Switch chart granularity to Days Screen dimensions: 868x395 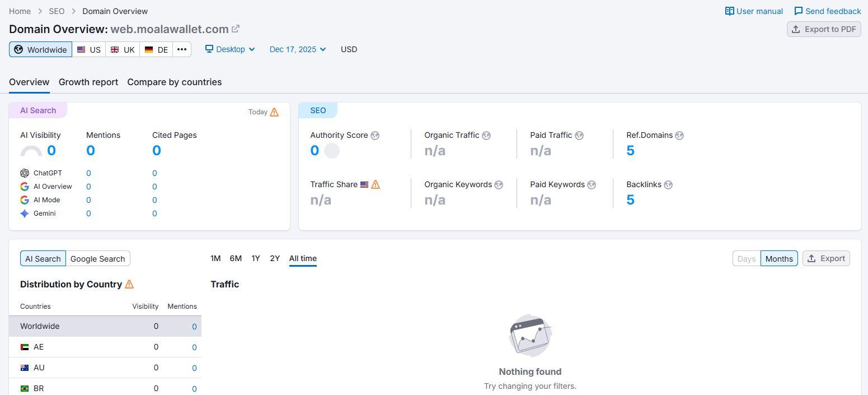tap(747, 258)
